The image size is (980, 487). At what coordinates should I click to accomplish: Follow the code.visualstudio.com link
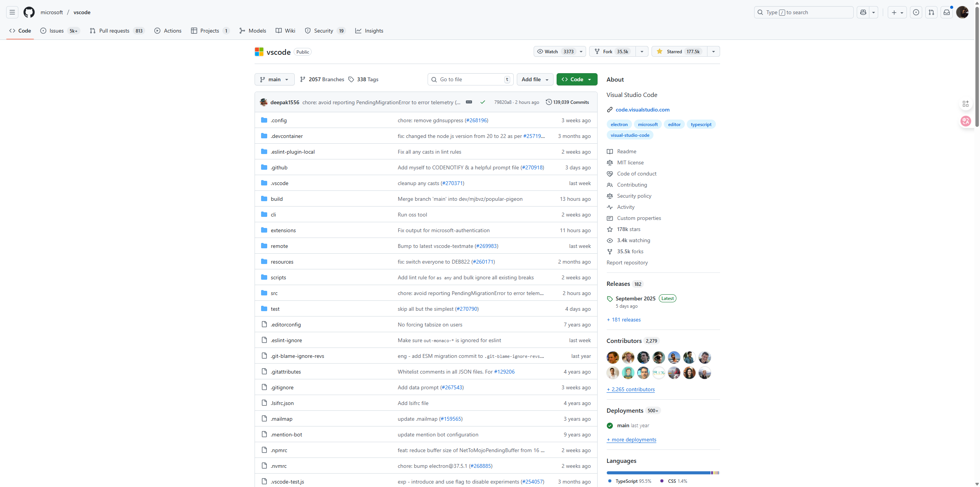[x=642, y=110]
